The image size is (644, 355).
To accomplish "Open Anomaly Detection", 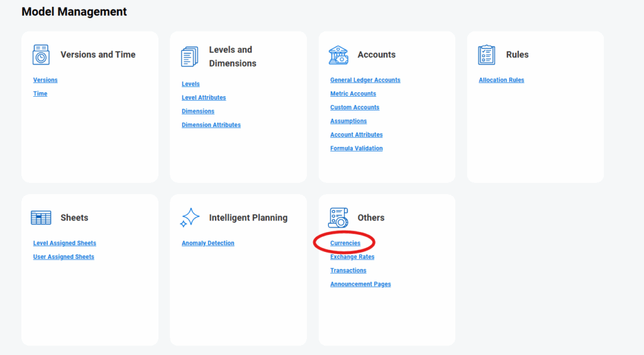I will 208,244.
